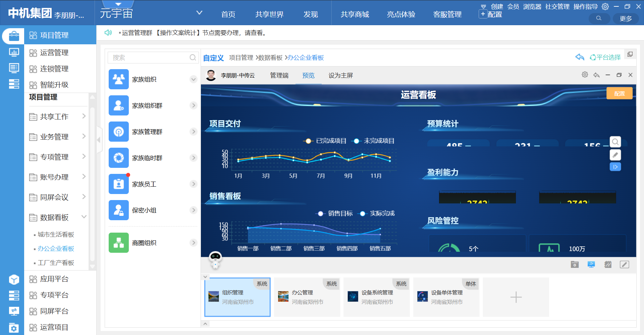Image resolution: width=644 pixels, height=335 pixels.
Task: Click the back arrow beside 平台选择
Action: pyautogui.click(x=580, y=57)
